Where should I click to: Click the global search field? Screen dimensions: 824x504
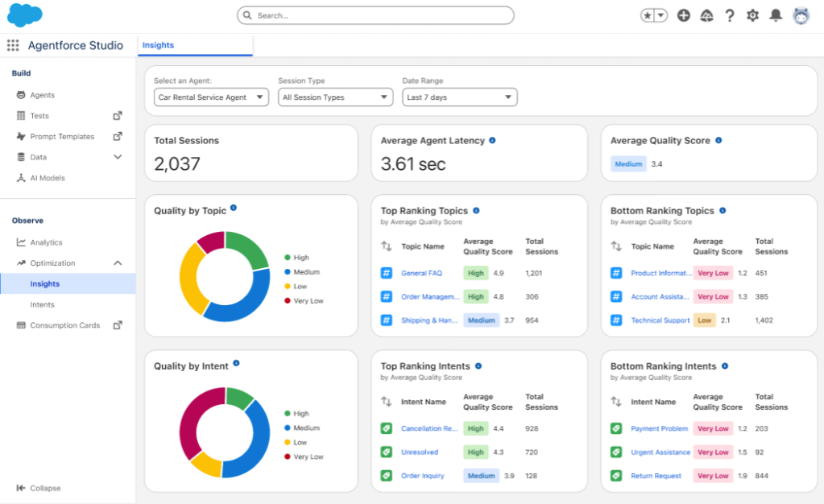[375, 15]
